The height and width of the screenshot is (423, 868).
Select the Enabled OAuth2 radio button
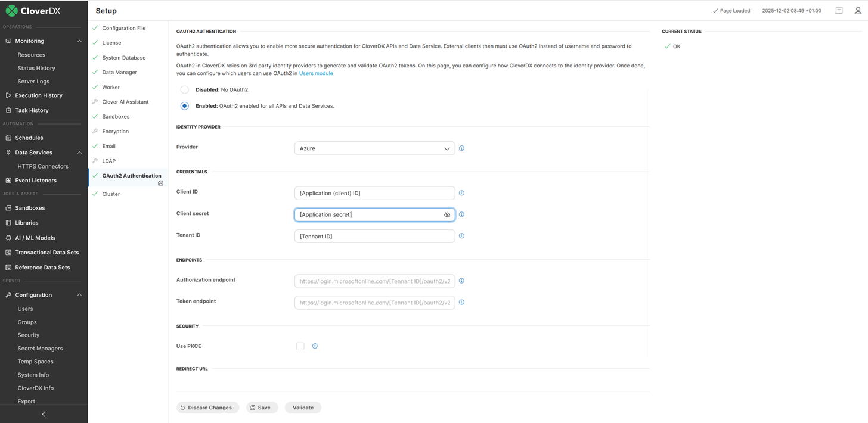pyautogui.click(x=184, y=105)
